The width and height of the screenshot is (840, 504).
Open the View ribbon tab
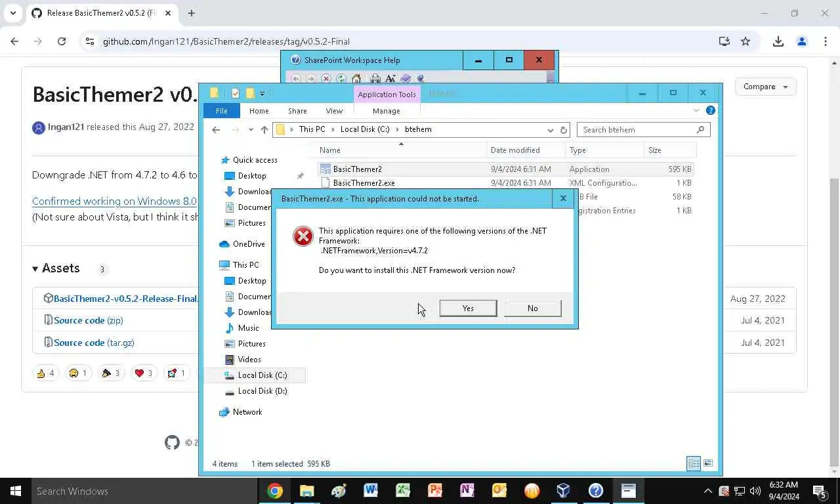tap(334, 111)
